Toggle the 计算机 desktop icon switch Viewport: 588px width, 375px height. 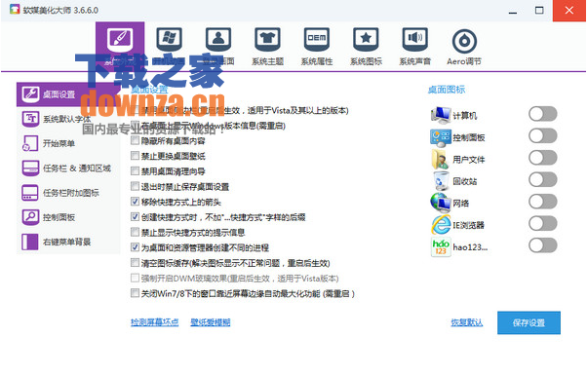coord(542,114)
